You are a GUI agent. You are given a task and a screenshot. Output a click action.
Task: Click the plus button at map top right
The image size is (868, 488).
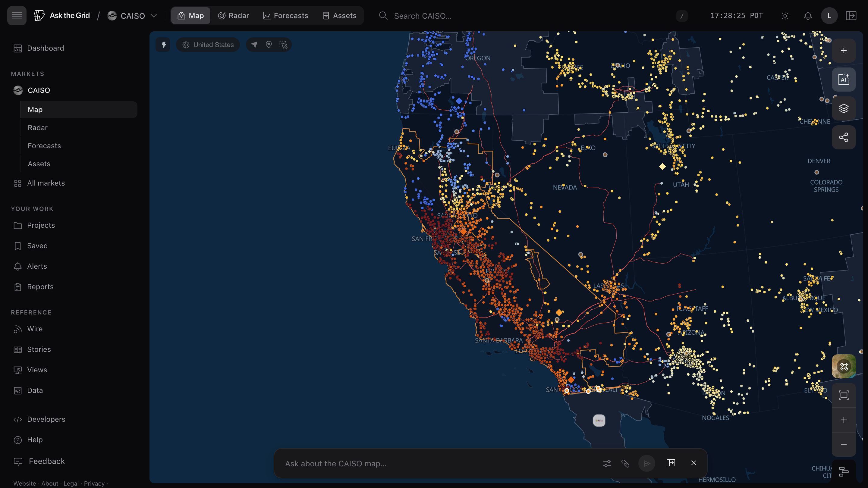pos(844,51)
